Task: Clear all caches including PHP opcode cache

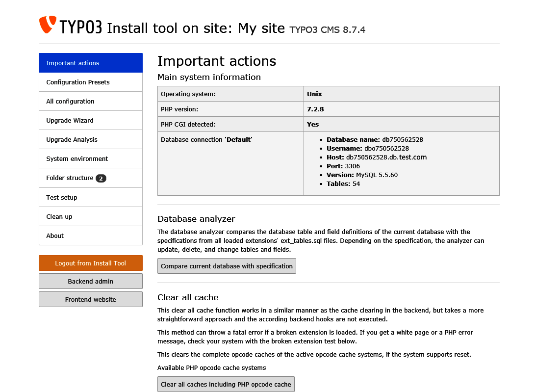Action: point(226,384)
